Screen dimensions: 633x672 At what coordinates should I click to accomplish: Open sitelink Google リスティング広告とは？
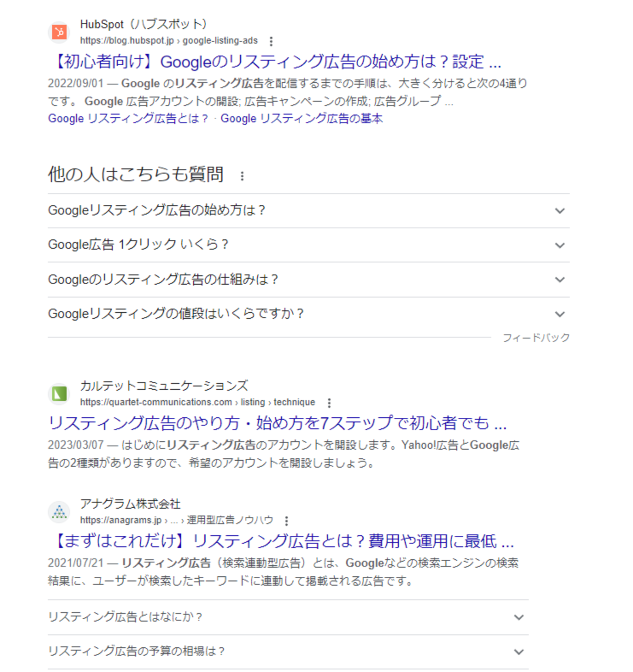(128, 119)
